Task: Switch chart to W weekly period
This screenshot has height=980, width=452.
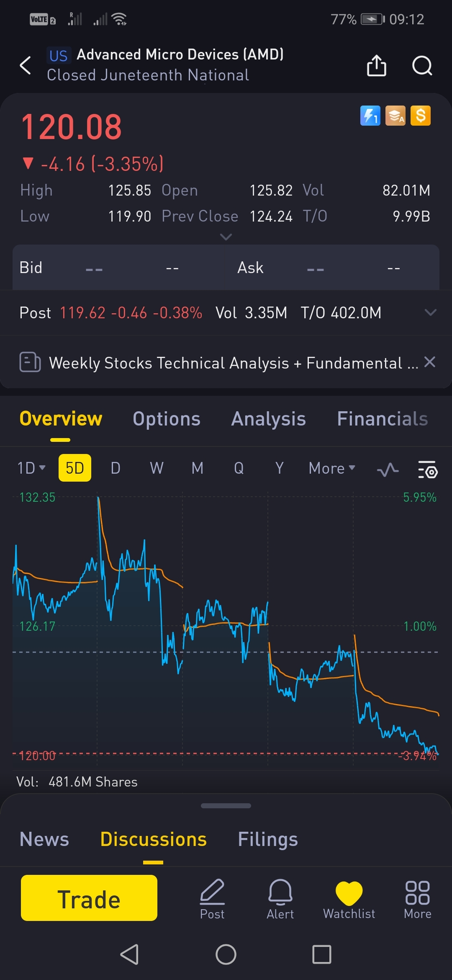Action: [x=157, y=468]
